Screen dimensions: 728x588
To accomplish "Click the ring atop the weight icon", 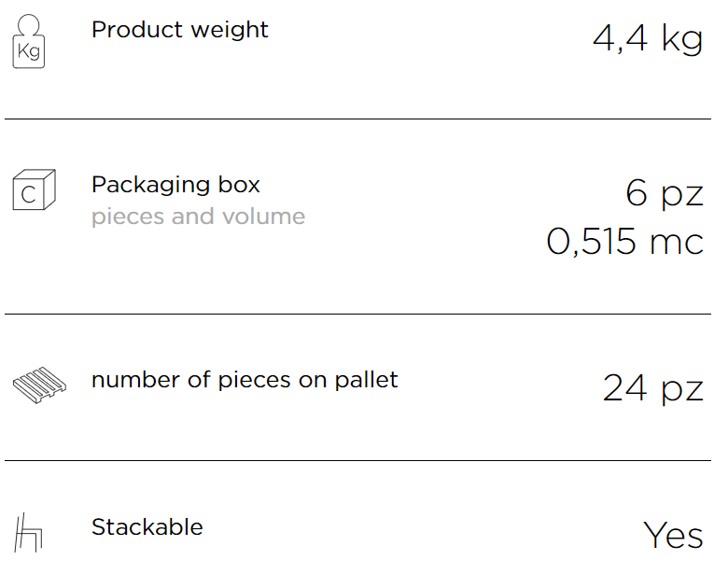I will pos(28,24).
